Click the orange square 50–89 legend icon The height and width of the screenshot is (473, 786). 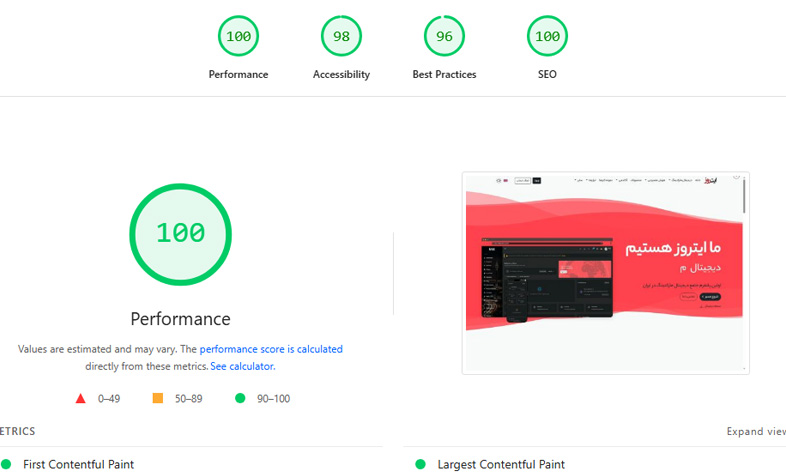click(157, 398)
